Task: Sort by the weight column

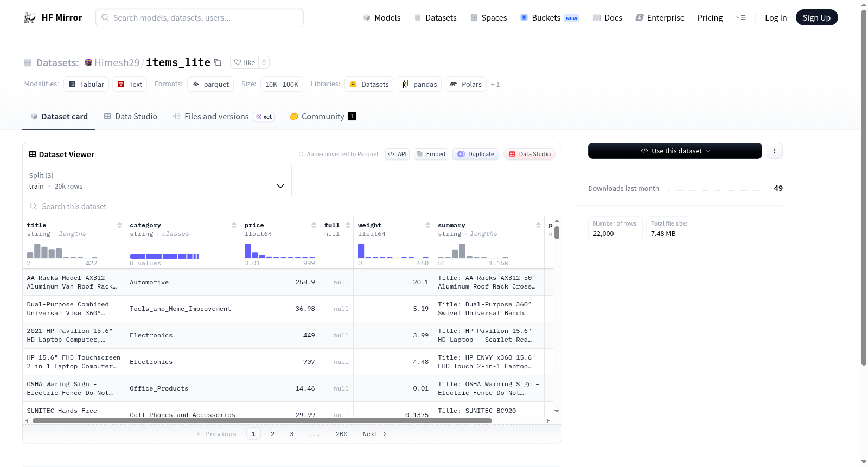Action: click(427, 225)
